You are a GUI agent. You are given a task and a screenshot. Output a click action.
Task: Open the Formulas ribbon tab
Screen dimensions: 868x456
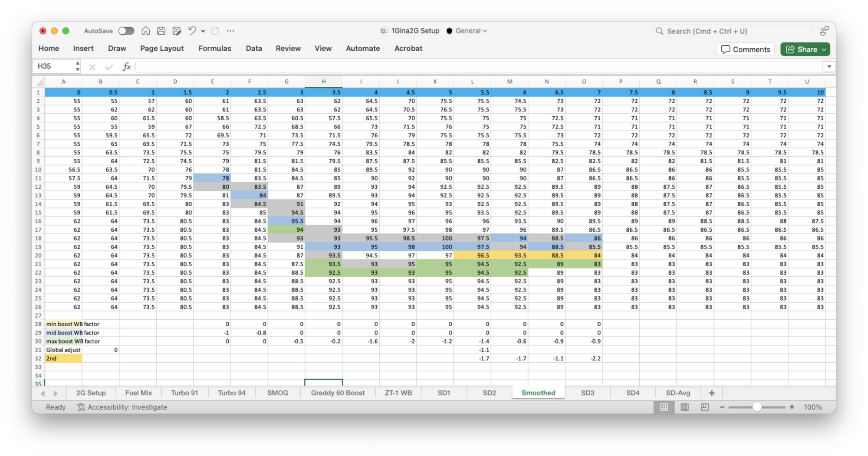(215, 49)
